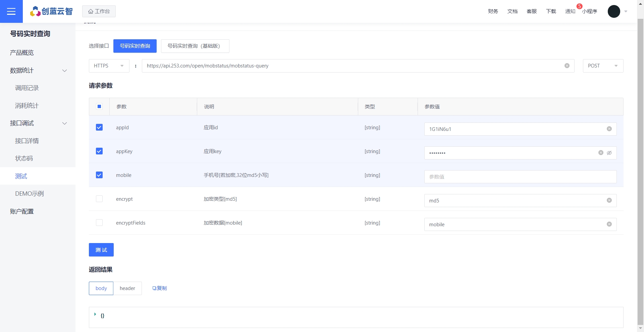Clear the appId value field
This screenshot has width=644, height=332.
(609, 129)
